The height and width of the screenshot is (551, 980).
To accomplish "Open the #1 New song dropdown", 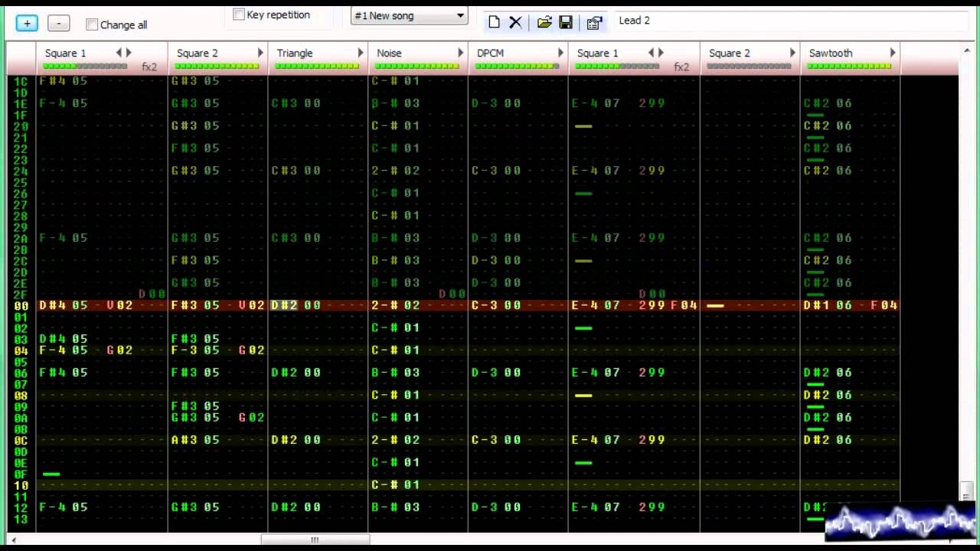I will 409,15.
